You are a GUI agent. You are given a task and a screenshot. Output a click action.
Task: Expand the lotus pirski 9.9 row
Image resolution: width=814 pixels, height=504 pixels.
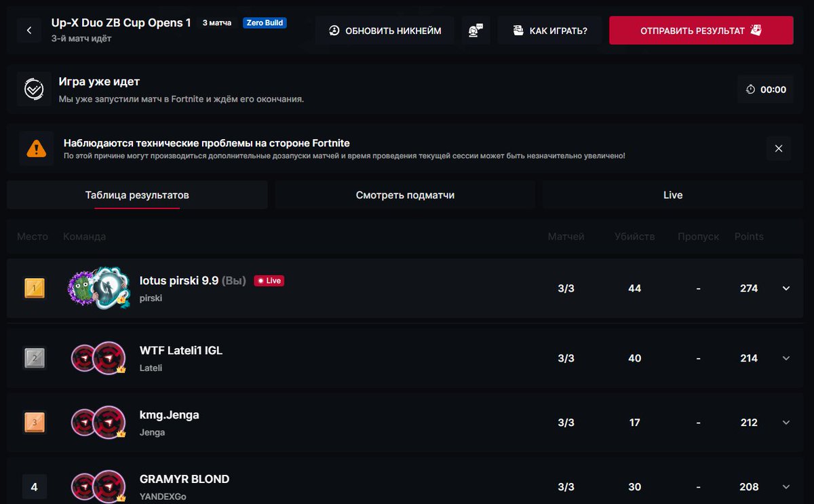[786, 288]
